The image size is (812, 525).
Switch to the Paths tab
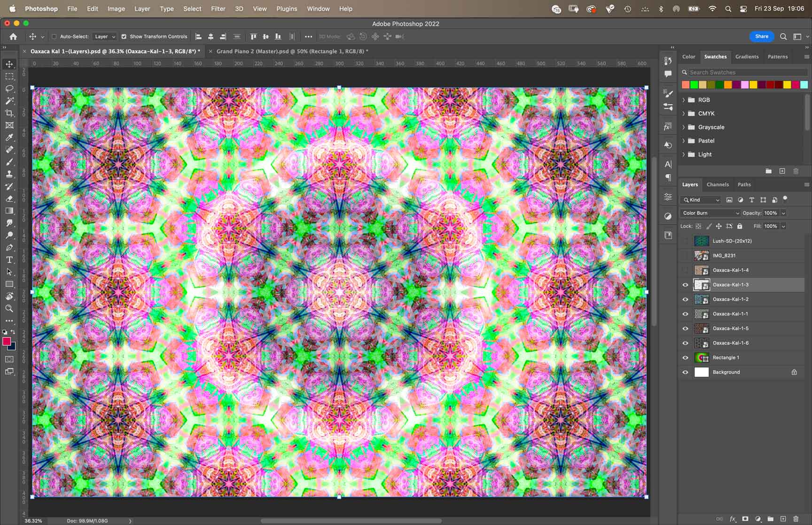744,184
